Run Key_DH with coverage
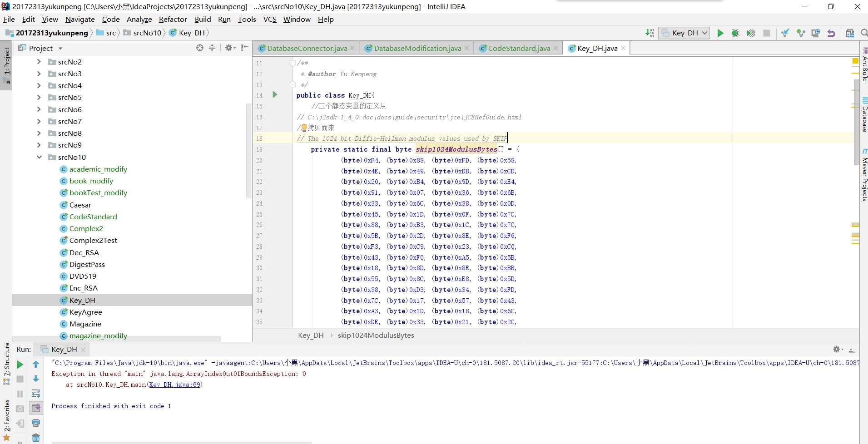The image size is (868, 444). (751, 33)
